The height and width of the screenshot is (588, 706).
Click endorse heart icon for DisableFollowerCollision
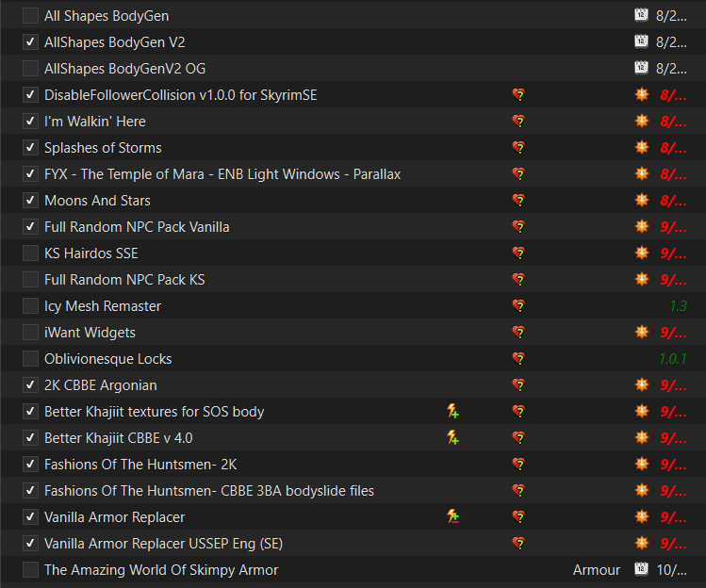click(518, 95)
